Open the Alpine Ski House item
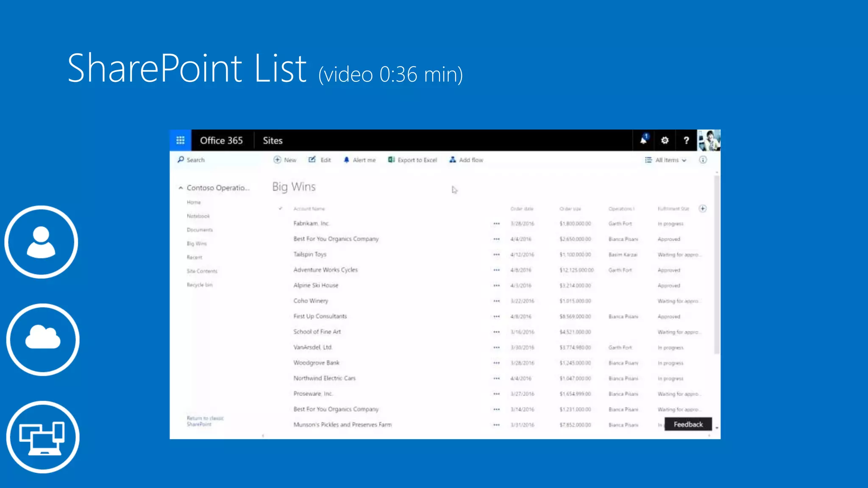Viewport: 868px width, 488px height. (x=316, y=285)
